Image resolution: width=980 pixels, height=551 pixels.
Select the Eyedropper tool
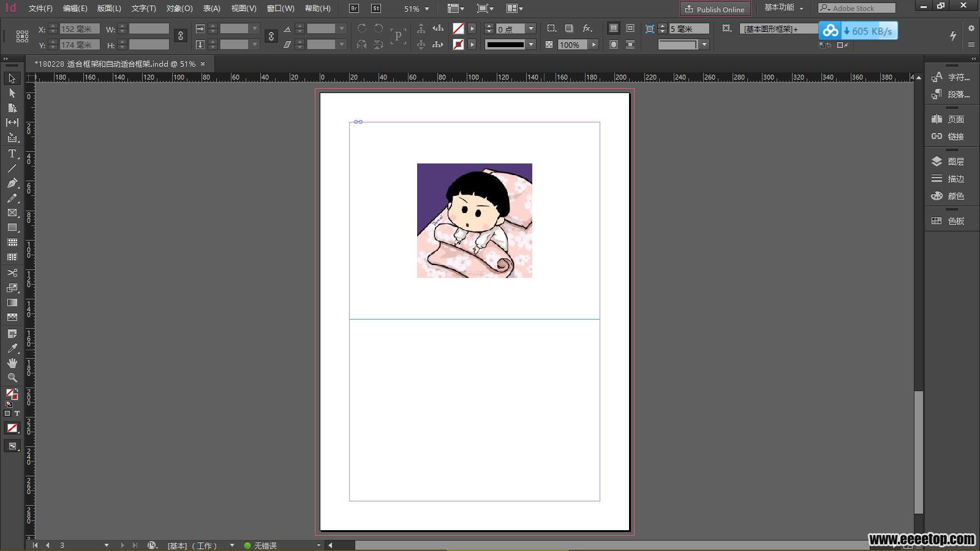point(12,348)
